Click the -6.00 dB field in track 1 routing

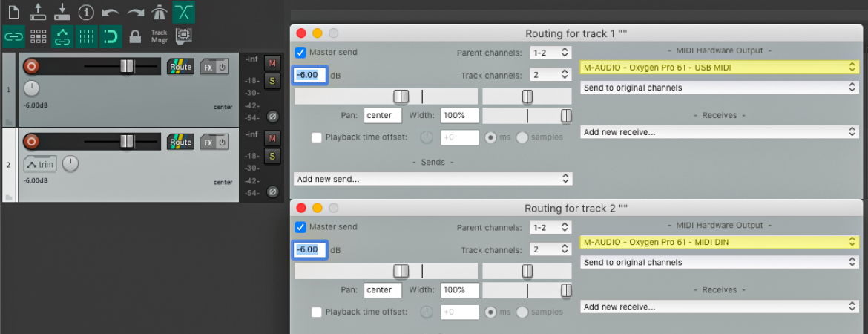[310, 75]
